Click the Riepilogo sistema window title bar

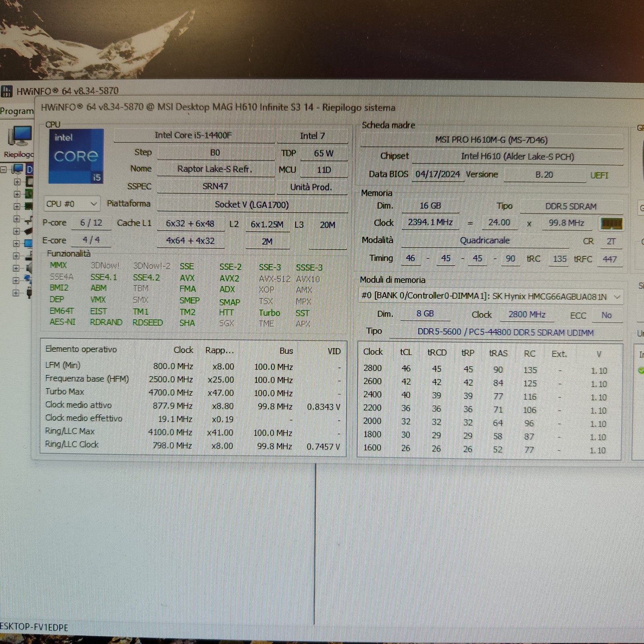click(218, 107)
